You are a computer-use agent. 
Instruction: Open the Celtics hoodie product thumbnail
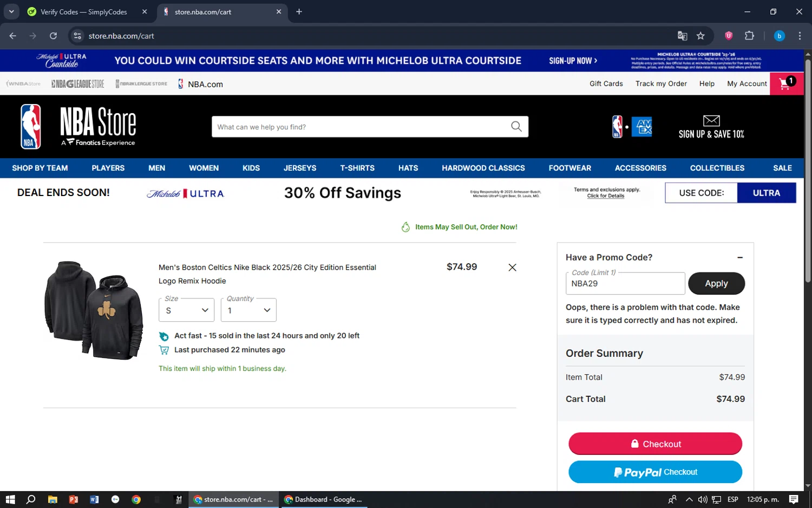coord(94,310)
